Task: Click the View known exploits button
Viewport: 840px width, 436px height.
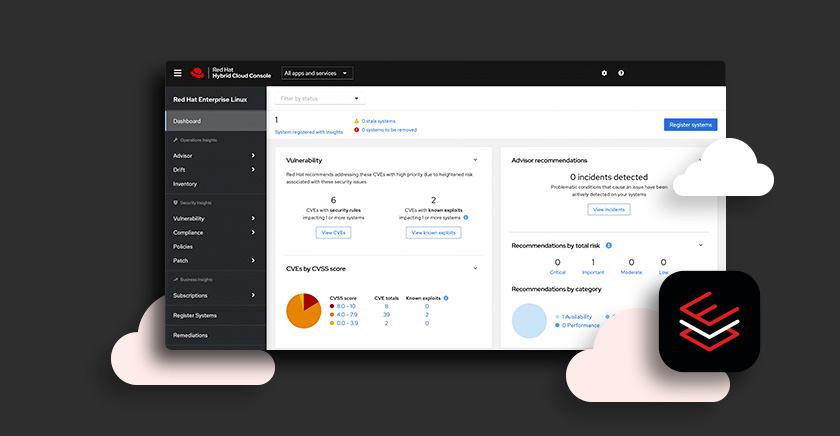Action: (433, 232)
